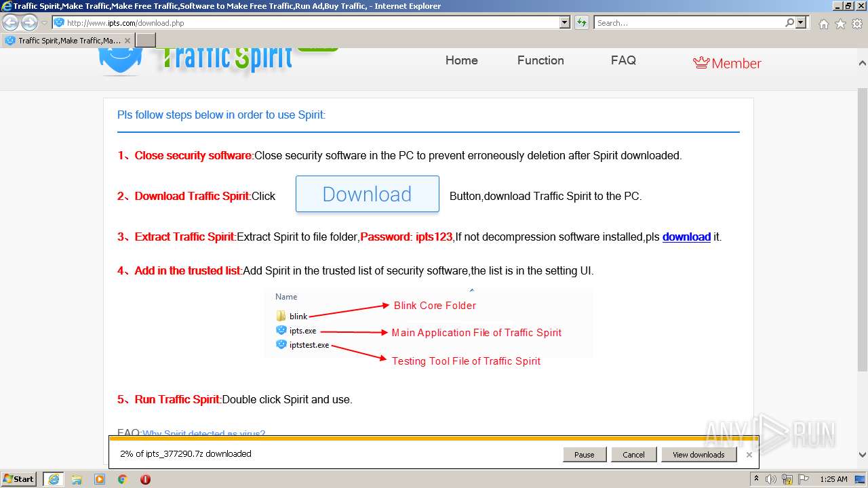The width and height of the screenshot is (868, 488).
Task: Open the Home icon in IE toolbar
Action: (823, 24)
